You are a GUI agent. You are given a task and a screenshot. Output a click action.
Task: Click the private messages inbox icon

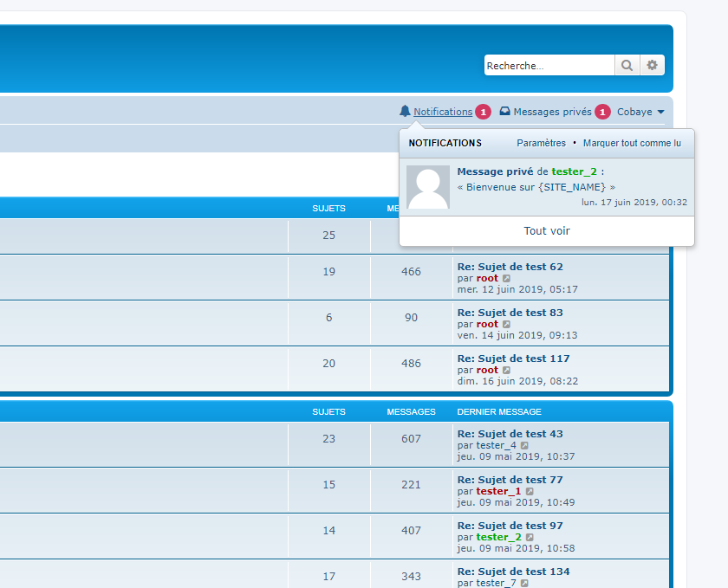coord(504,112)
